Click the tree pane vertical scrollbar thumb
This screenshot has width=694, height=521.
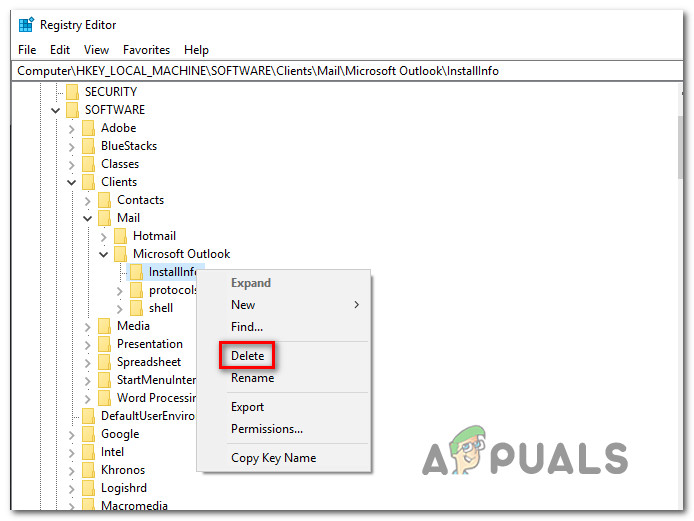coord(680,147)
